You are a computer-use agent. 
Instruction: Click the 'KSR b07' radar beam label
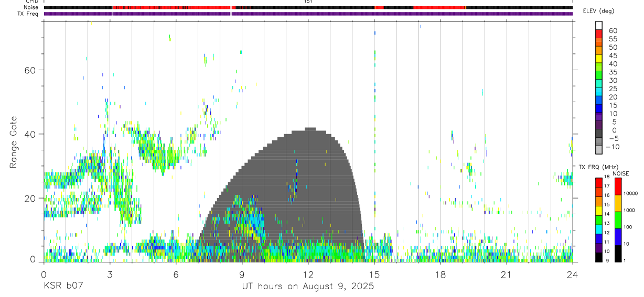63,286
